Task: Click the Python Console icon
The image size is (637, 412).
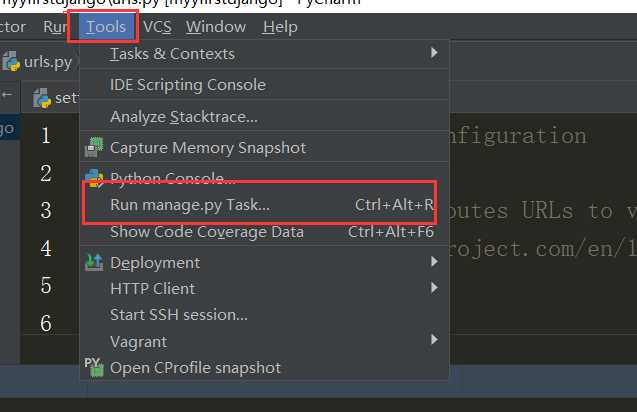Action: [94, 178]
